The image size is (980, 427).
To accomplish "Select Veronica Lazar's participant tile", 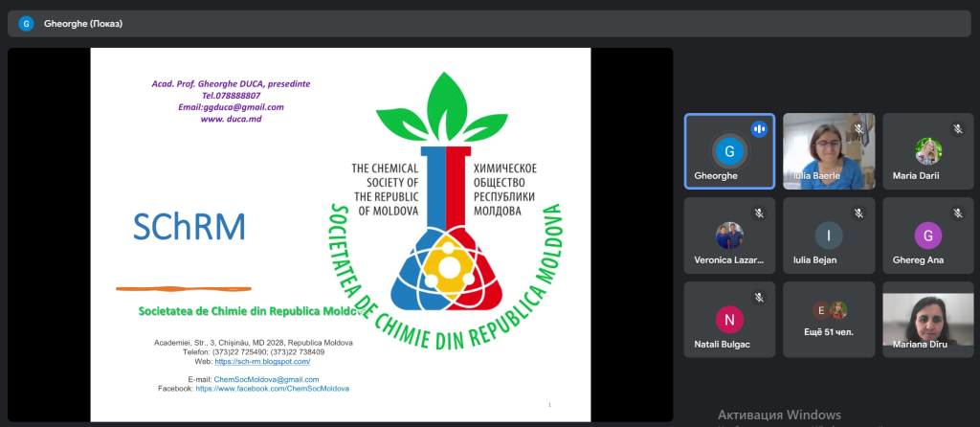I will (729, 236).
